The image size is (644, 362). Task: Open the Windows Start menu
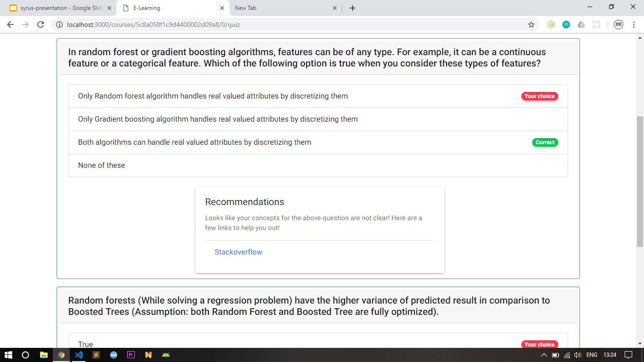point(8,355)
